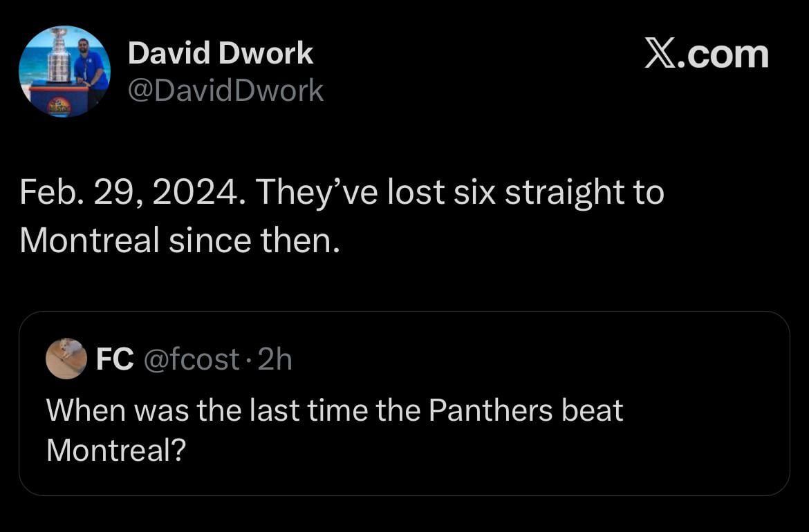Click the FC display name
The width and height of the screenshot is (809, 532).
pos(115,357)
